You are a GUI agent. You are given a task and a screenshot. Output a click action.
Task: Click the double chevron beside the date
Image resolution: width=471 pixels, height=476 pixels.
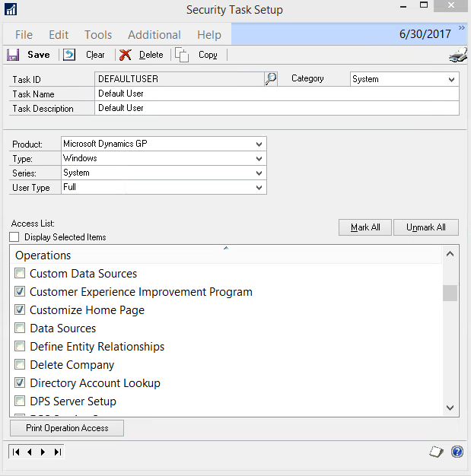pos(462,28)
